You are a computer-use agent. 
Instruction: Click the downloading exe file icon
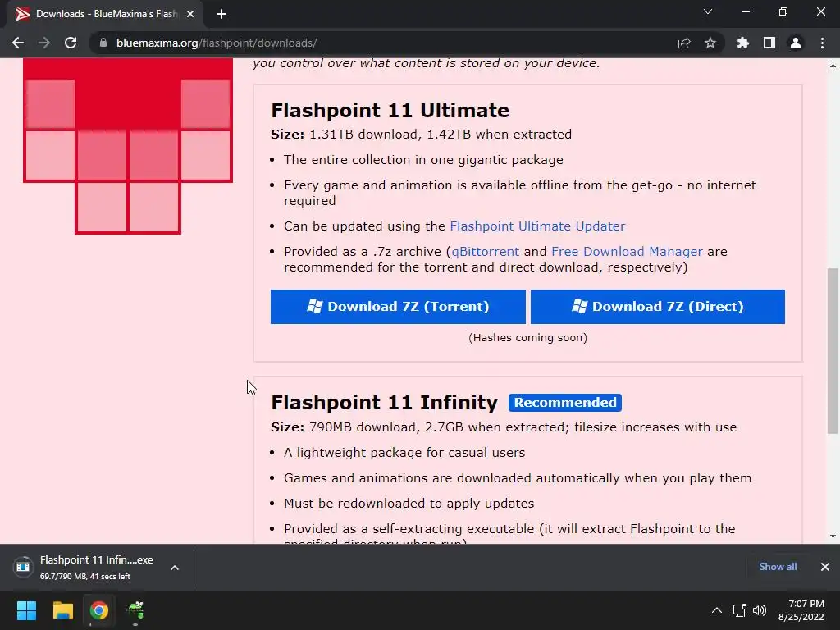23,567
